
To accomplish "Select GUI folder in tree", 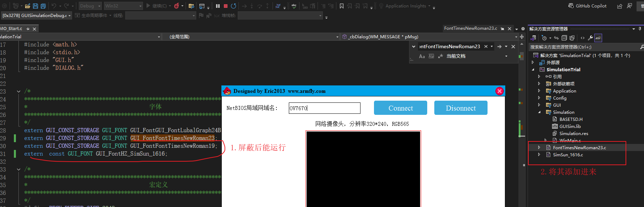I will point(557,105).
